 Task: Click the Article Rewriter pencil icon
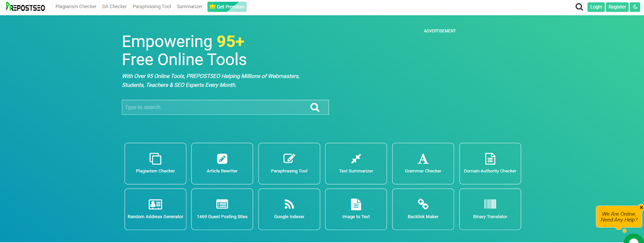pos(222,159)
